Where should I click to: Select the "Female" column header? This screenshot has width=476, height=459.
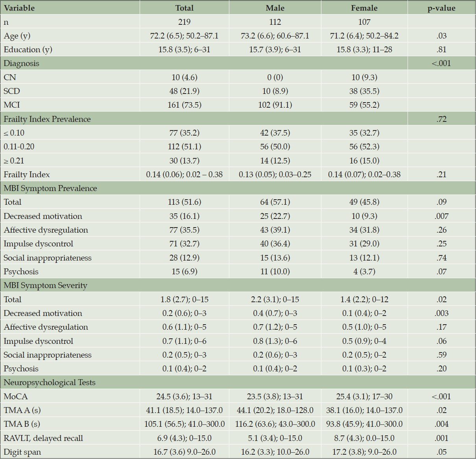click(x=364, y=8)
